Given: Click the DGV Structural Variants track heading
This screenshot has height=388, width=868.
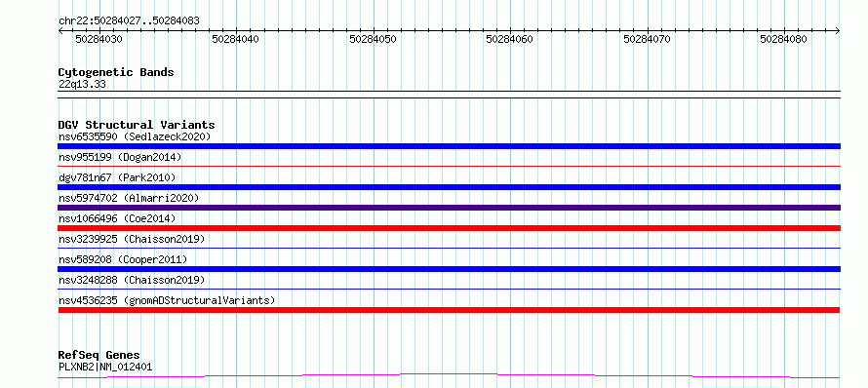Looking at the screenshot, I should click(137, 125).
